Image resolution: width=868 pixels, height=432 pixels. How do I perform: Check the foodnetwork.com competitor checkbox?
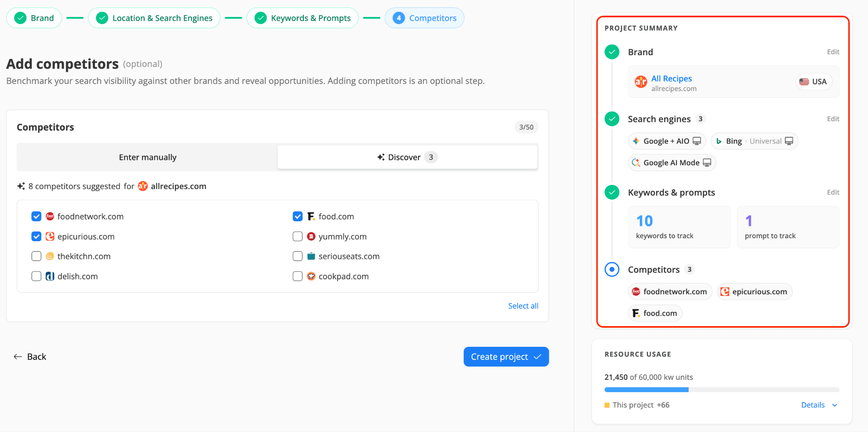[36, 217]
